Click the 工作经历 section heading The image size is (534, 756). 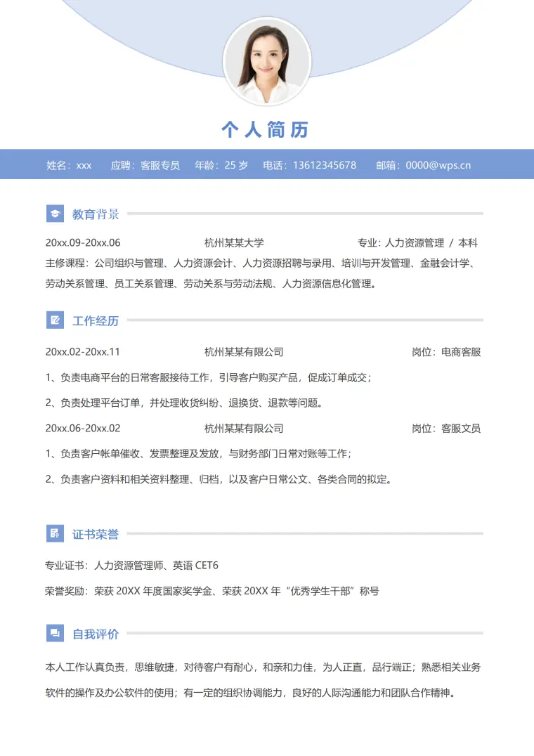tap(96, 320)
